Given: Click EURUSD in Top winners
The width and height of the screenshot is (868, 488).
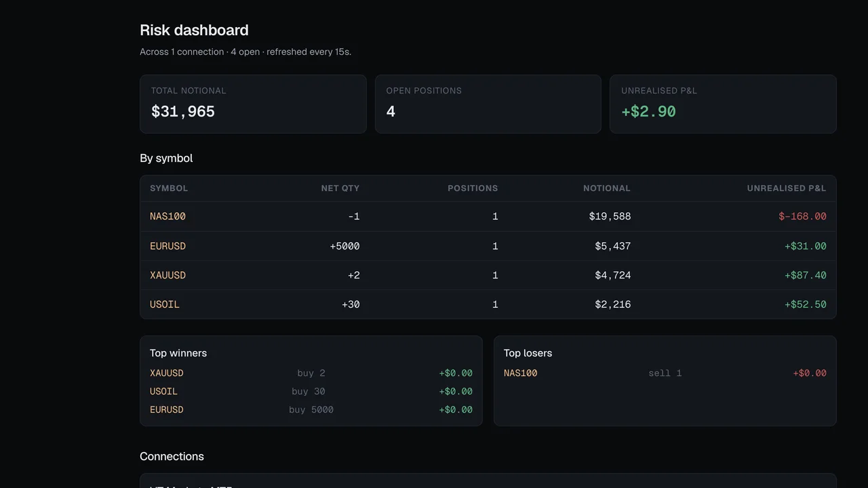Looking at the screenshot, I should coord(167,409).
